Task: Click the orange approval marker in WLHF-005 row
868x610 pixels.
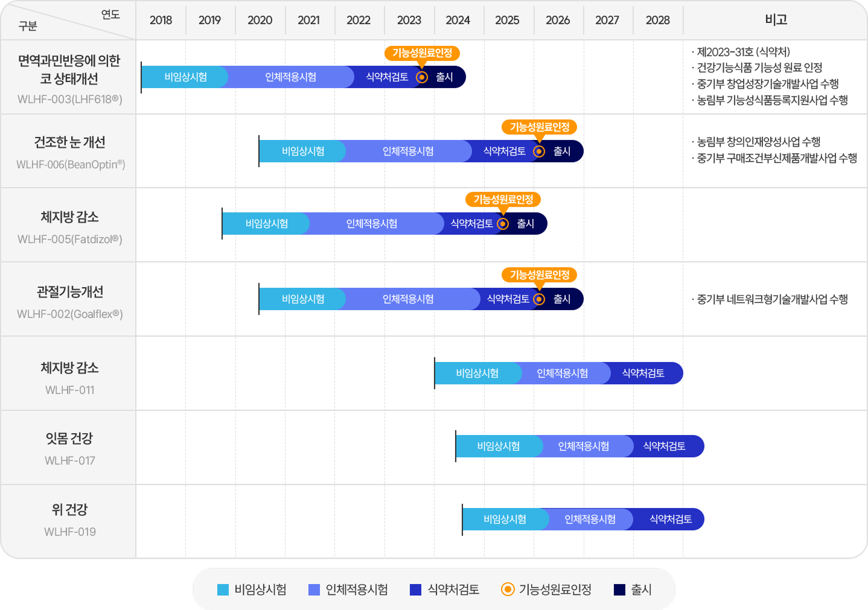Action: click(503, 224)
